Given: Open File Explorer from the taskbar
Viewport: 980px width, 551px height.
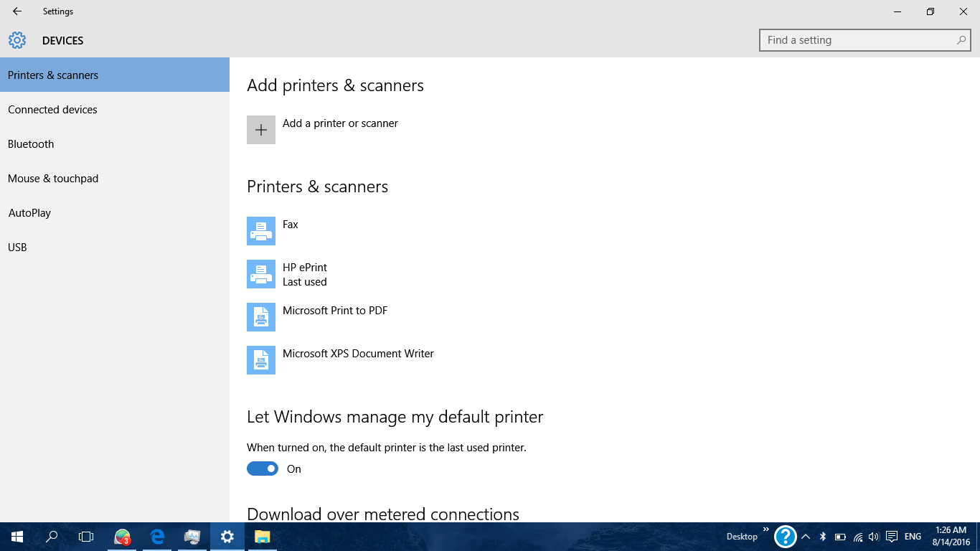Looking at the screenshot, I should point(263,537).
